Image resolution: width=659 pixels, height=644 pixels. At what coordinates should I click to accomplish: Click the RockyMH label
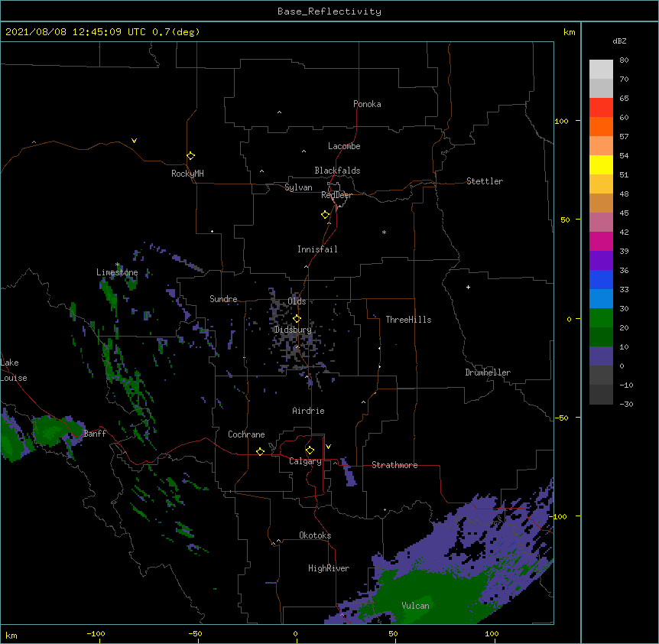[187, 174]
